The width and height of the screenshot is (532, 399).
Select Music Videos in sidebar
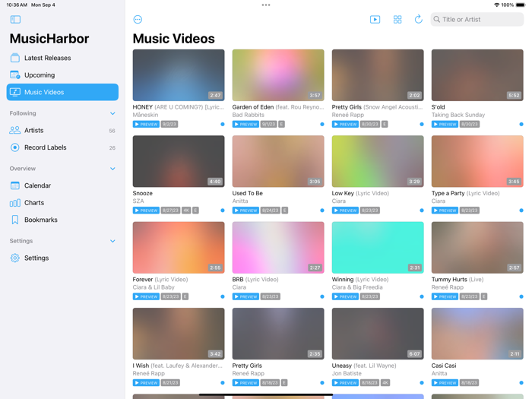coord(62,92)
